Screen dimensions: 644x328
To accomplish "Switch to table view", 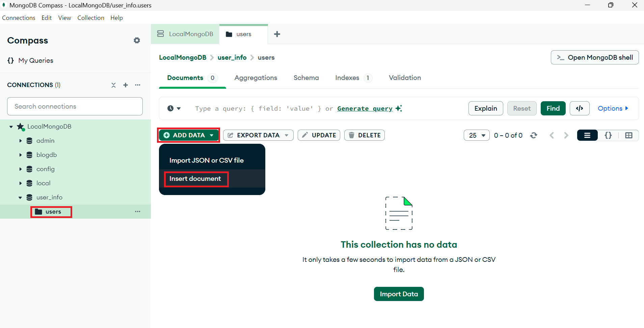I will [x=629, y=135].
